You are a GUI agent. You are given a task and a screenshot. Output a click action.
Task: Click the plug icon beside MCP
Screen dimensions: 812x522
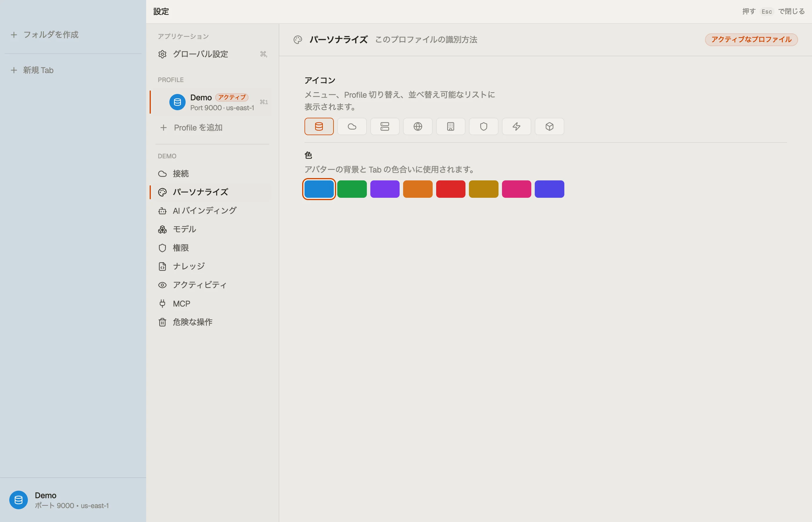point(162,304)
